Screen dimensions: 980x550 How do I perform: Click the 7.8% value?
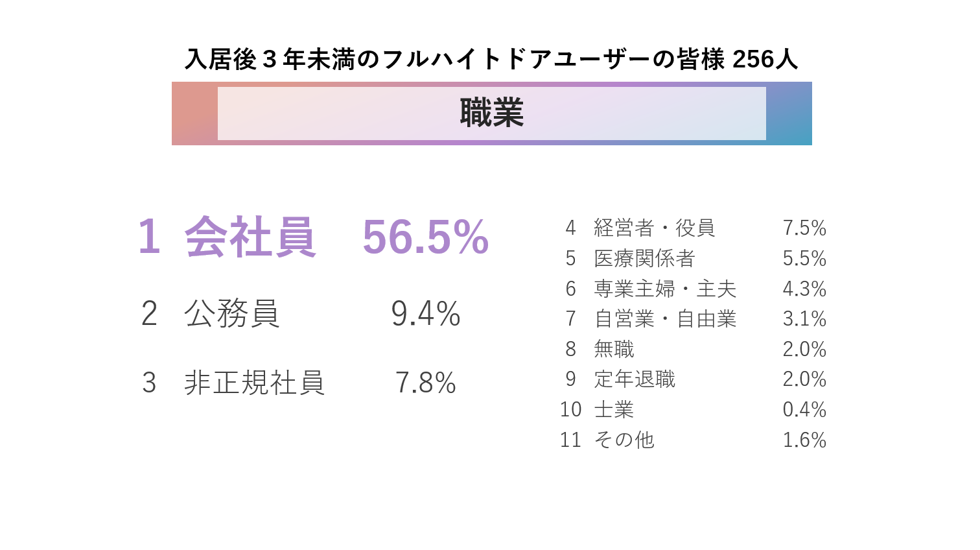(x=425, y=383)
